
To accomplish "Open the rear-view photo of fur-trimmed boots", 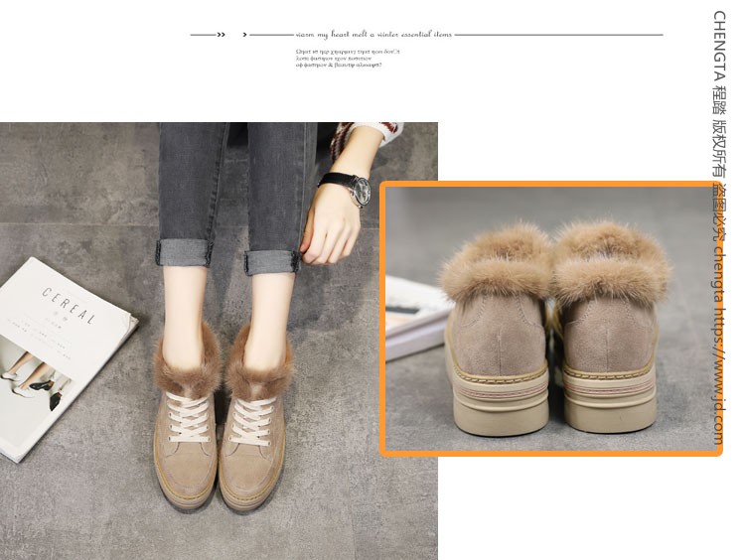I will (x=551, y=319).
